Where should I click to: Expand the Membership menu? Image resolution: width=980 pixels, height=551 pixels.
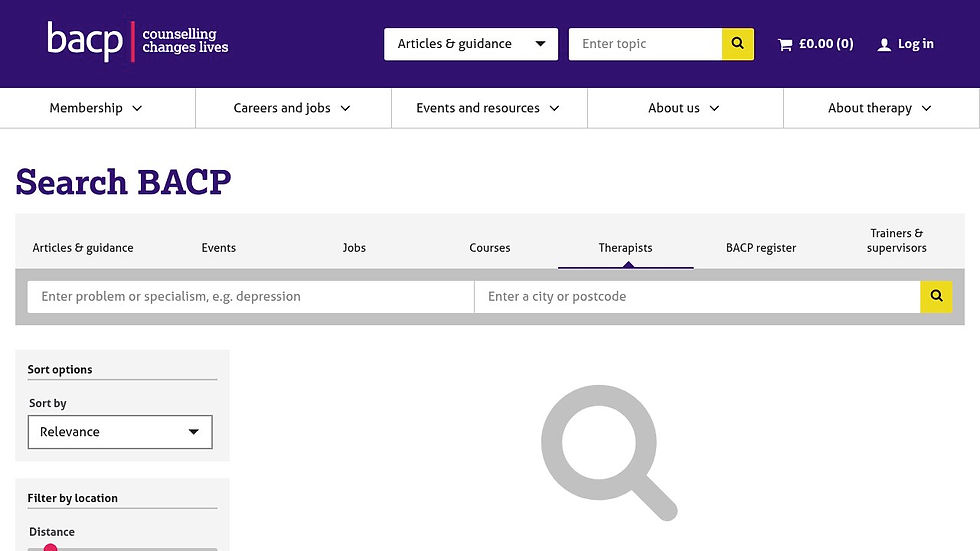point(98,108)
